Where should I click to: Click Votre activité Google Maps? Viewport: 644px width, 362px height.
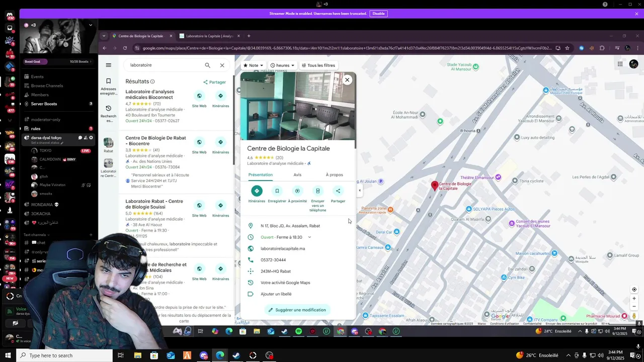pyautogui.click(x=285, y=283)
